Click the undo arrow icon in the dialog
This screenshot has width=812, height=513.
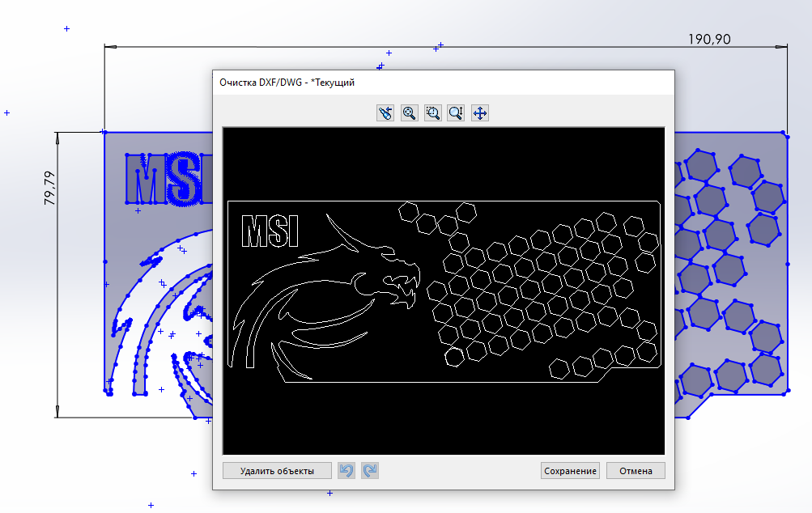tap(346, 471)
